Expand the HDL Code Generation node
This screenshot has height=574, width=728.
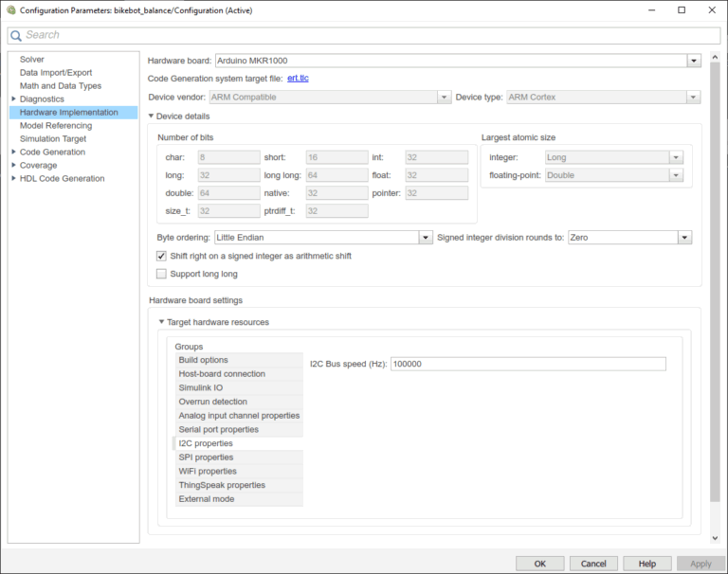coord(13,178)
